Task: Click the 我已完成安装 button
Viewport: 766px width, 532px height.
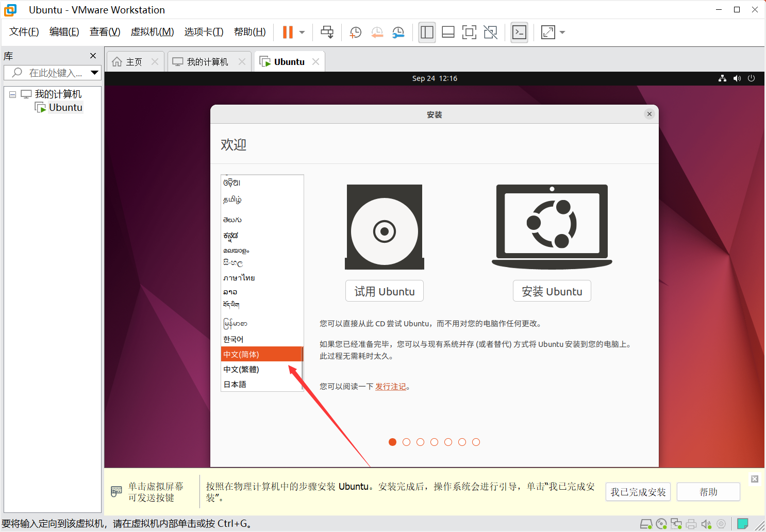Action: point(638,492)
